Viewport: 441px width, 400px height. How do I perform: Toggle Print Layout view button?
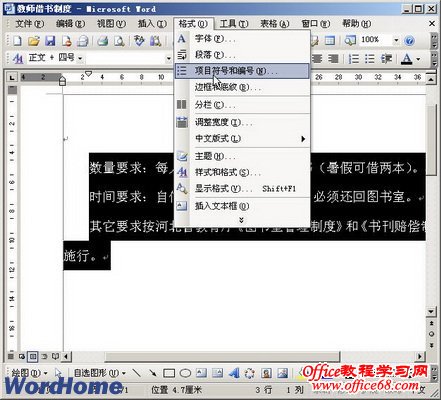[33, 356]
